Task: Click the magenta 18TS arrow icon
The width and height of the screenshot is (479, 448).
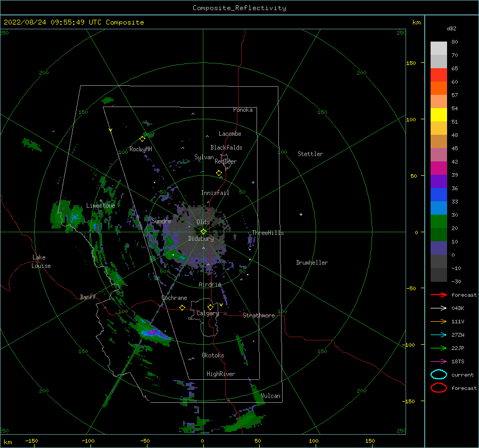Action: point(439,362)
